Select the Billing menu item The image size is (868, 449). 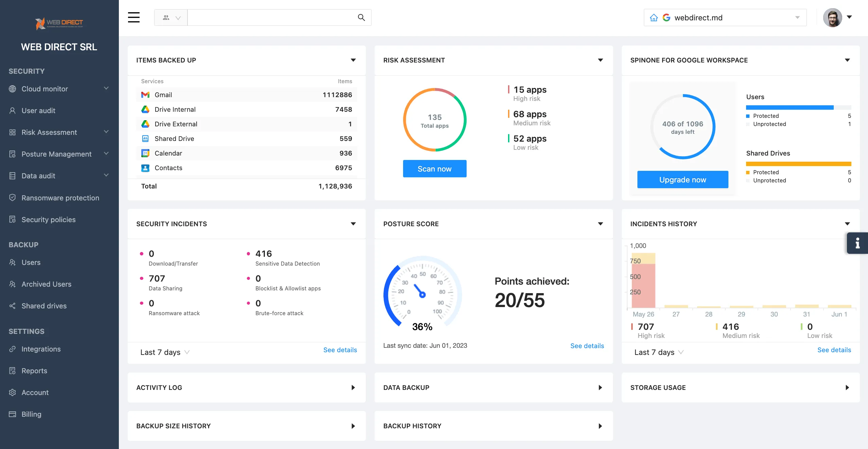click(31, 413)
